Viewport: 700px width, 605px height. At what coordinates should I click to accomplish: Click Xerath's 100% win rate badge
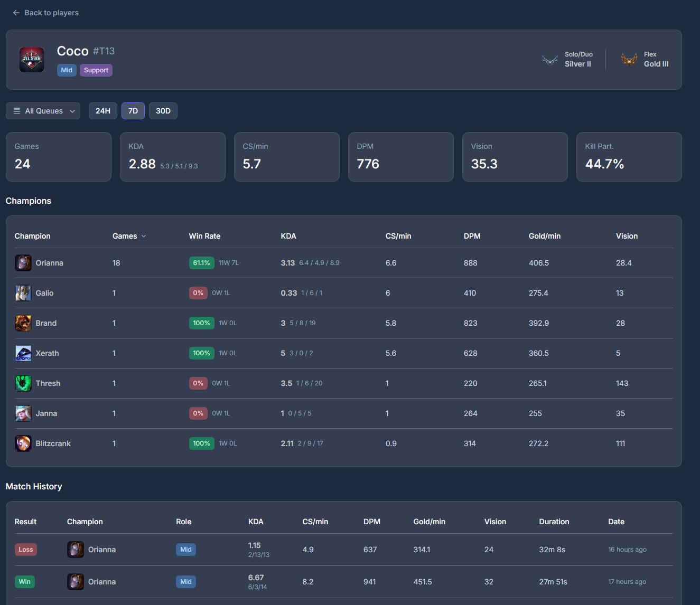click(202, 353)
